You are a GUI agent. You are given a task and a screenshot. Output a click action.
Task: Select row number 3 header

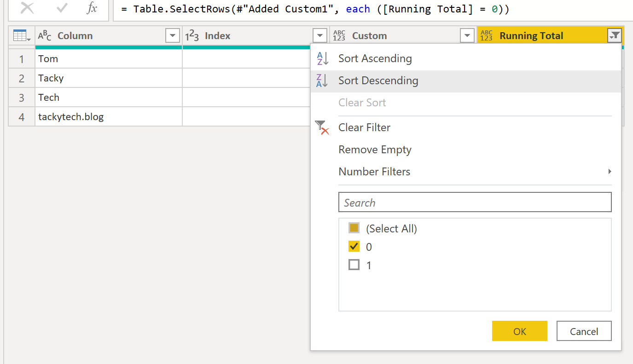coord(22,97)
